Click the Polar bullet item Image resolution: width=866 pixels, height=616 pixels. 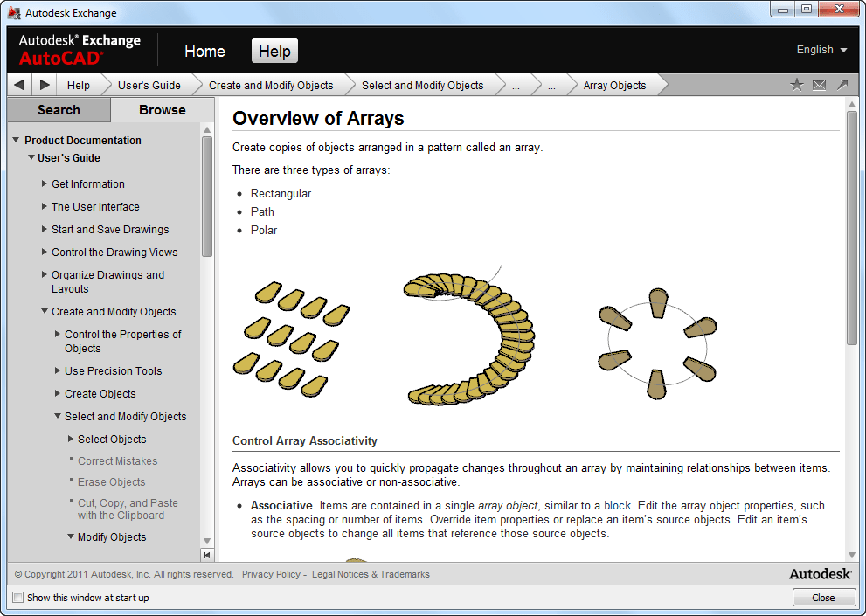[x=264, y=230]
